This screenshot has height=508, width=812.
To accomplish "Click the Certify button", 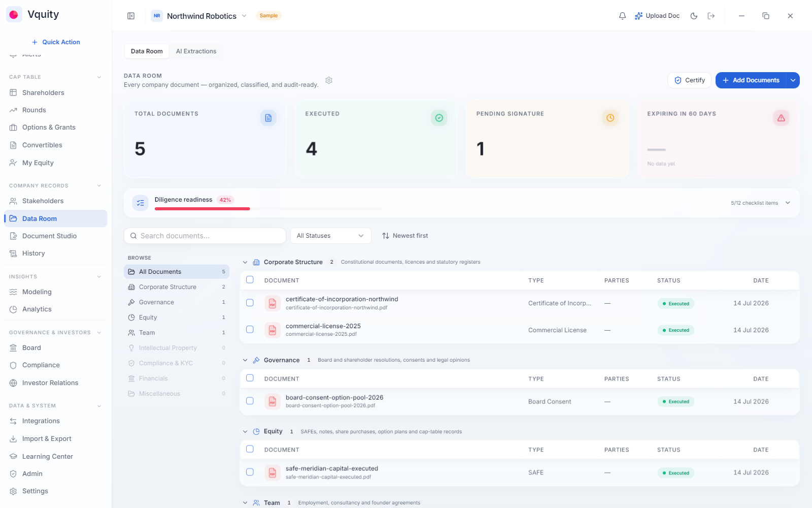I will click(689, 80).
